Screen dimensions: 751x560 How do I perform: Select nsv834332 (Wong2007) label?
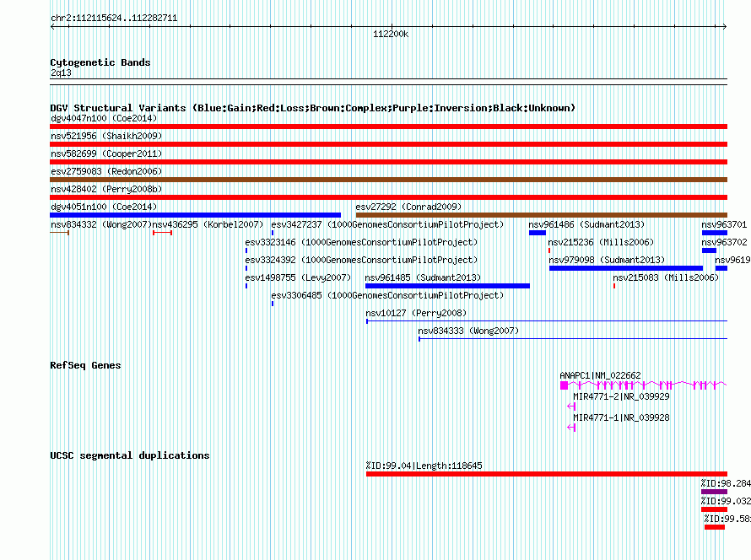pos(101,224)
